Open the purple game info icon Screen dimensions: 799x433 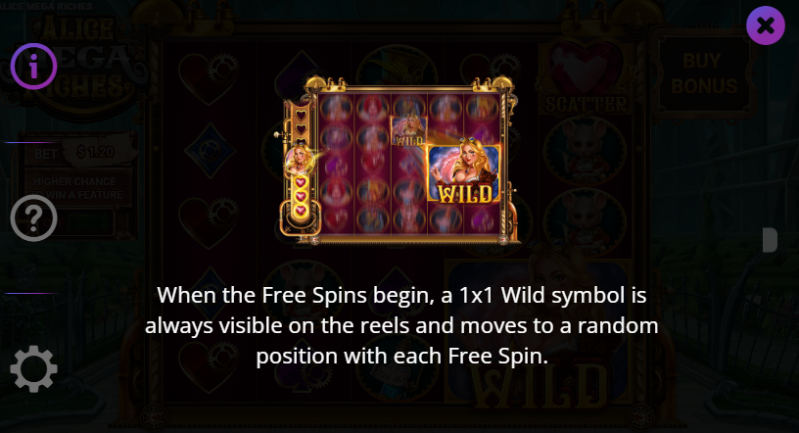(x=34, y=66)
